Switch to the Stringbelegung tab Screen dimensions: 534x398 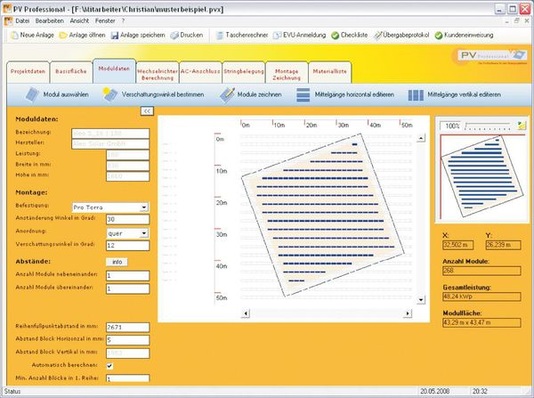pos(244,71)
